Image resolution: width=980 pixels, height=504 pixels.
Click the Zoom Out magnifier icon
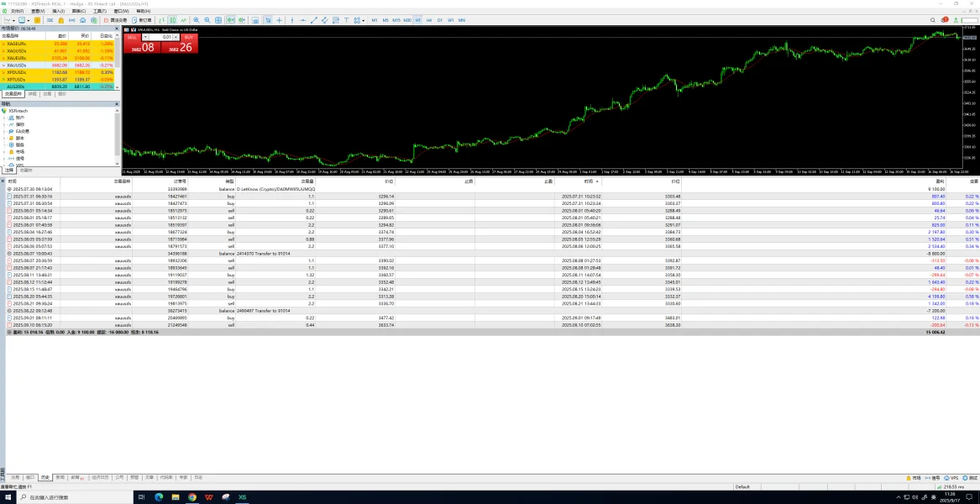pyautogui.click(x=207, y=19)
